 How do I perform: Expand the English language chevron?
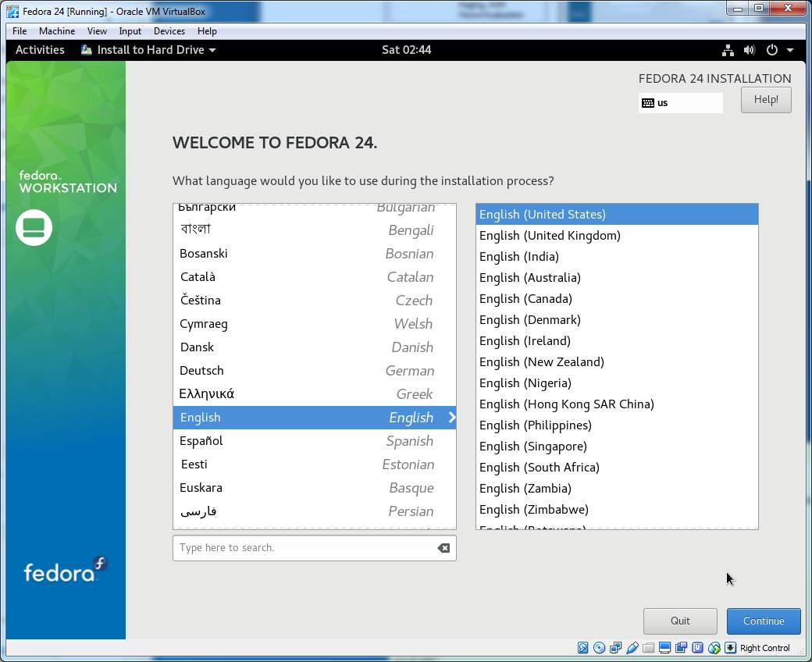tap(451, 417)
